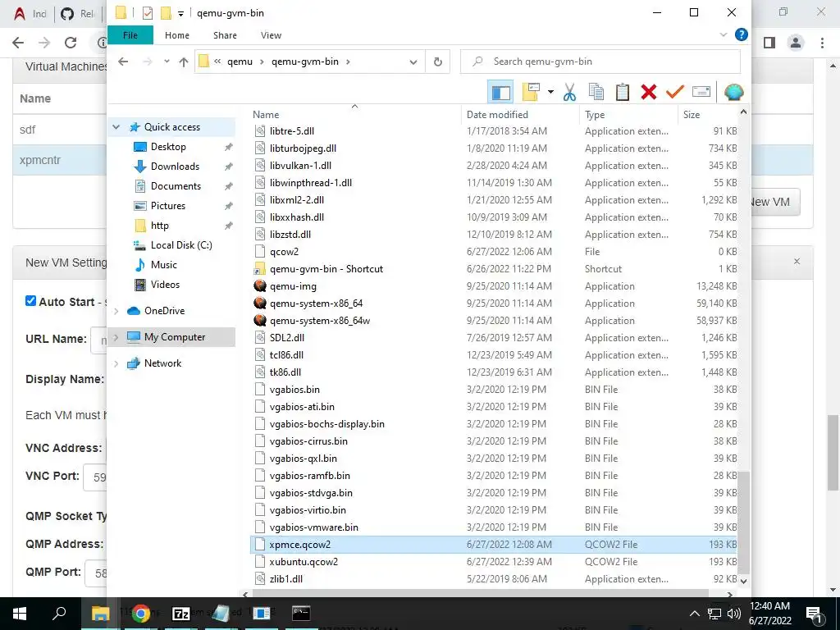Open Chrome from the taskbar
The height and width of the screenshot is (630, 840).
[141, 614]
